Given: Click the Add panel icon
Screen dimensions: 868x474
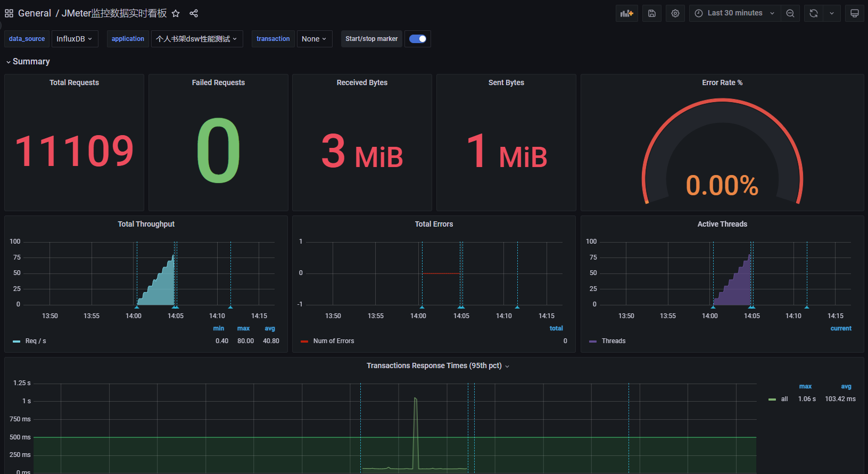Looking at the screenshot, I should pos(627,13).
